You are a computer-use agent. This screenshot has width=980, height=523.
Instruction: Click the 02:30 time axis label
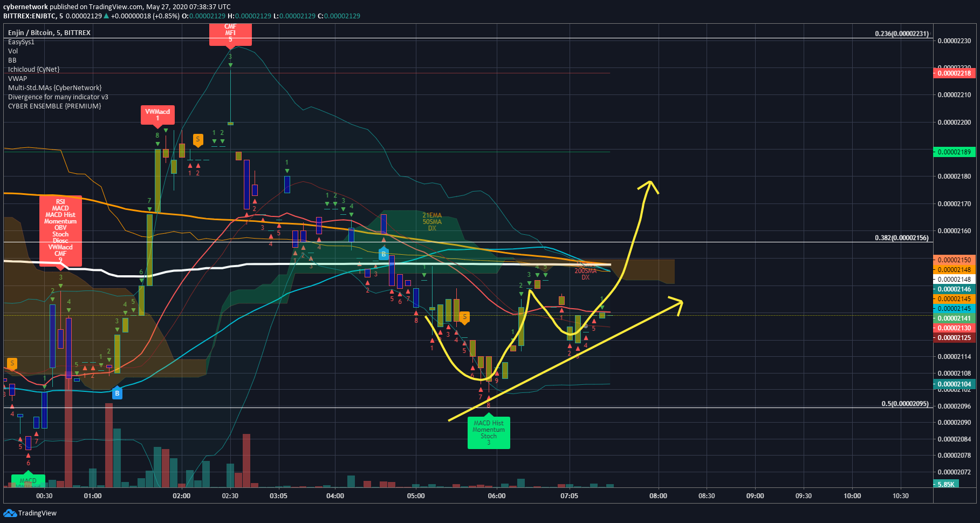point(230,496)
